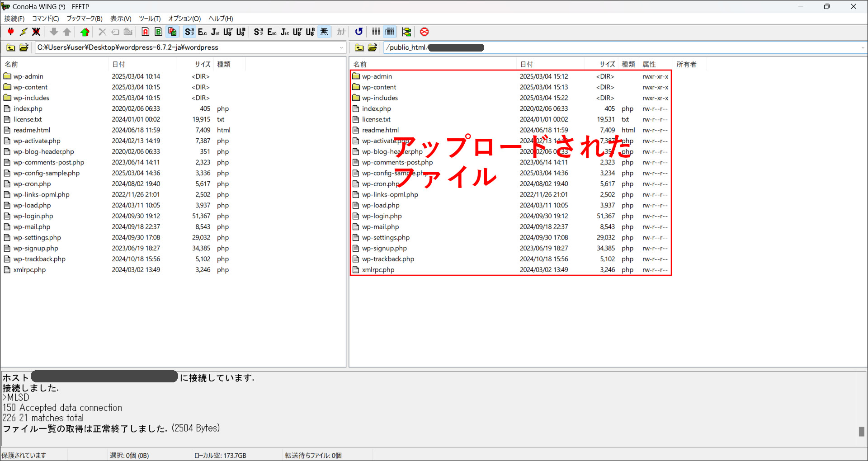
Task: Go to the local parent folder
Action: pos(10,47)
